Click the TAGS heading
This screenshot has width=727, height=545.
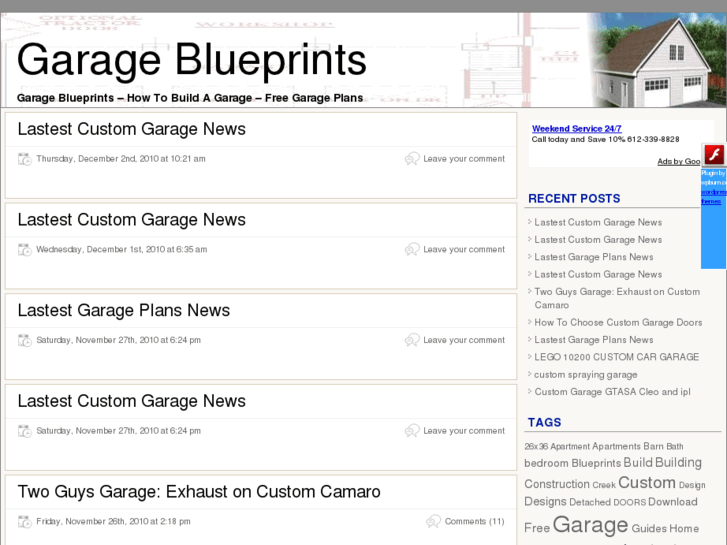point(544,423)
